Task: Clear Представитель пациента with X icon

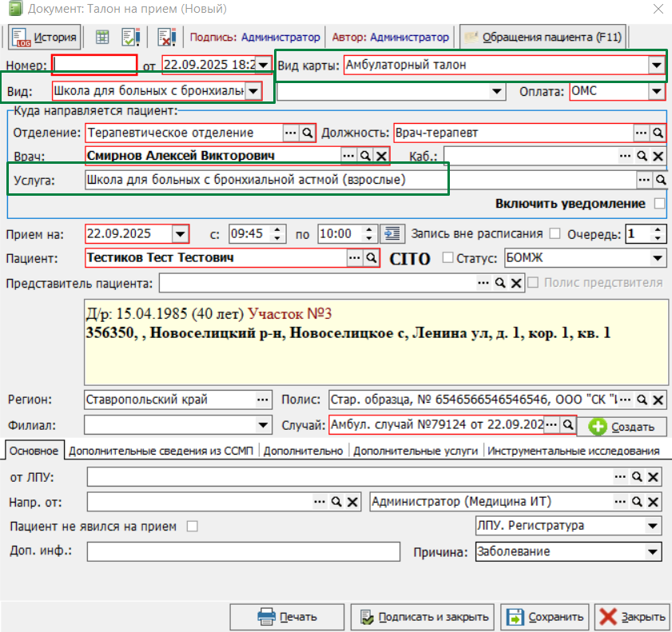Action: [x=516, y=283]
